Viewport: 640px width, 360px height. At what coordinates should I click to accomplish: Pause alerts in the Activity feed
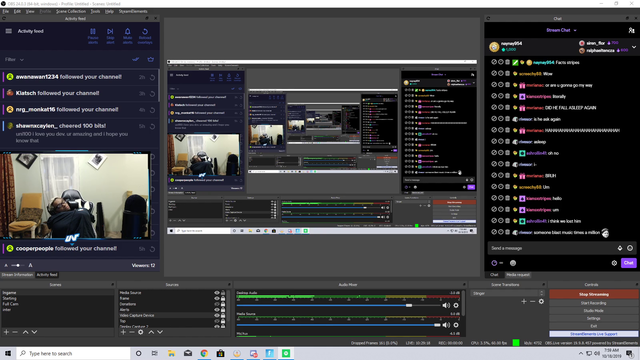[x=93, y=36]
